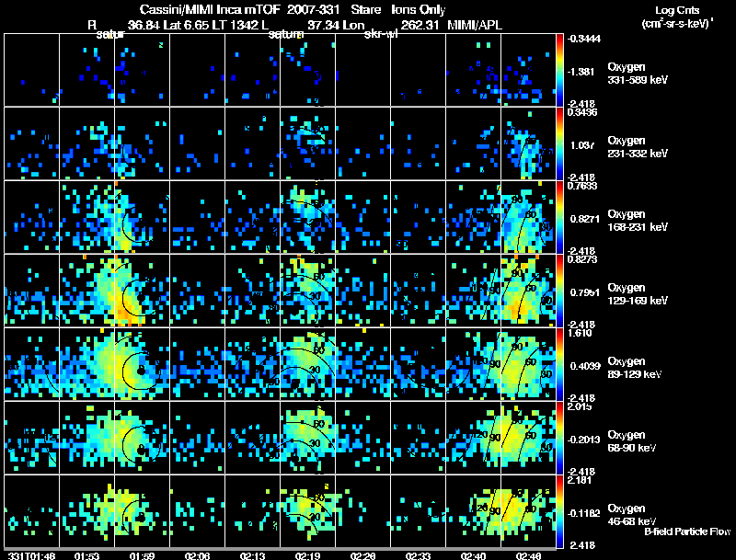Open the 129-169 keV image at 01:59
The height and width of the screenshot is (560, 736).
click(143, 291)
